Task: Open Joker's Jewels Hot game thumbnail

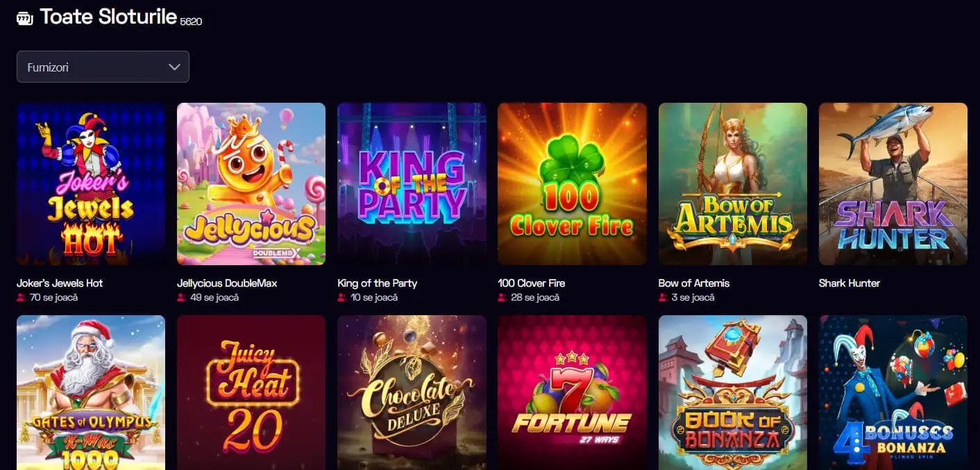Action: [91, 184]
